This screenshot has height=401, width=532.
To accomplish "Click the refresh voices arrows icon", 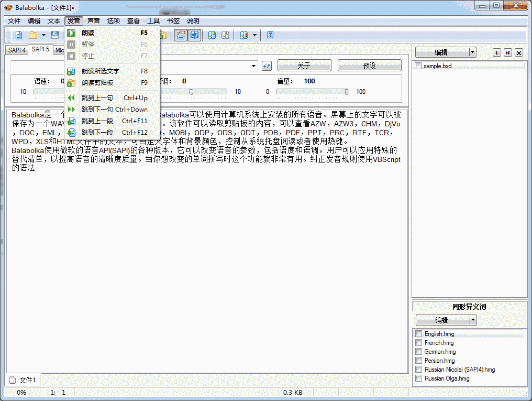I will pos(267,66).
